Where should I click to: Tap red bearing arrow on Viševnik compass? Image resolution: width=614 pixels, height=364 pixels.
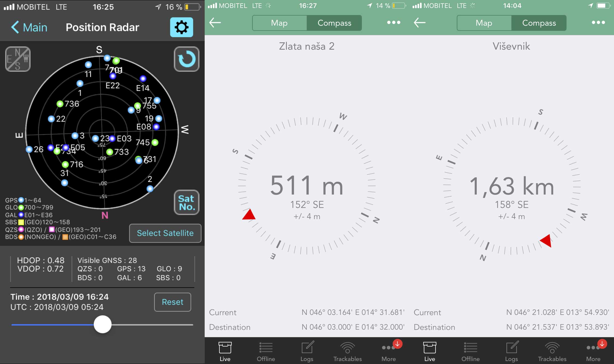click(x=546, y=240)
